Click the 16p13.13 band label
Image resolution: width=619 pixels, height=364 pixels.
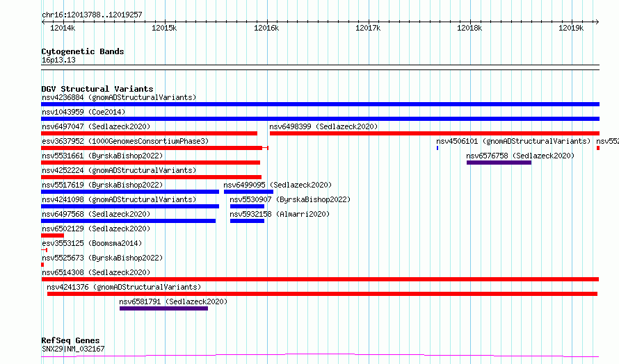58,60
